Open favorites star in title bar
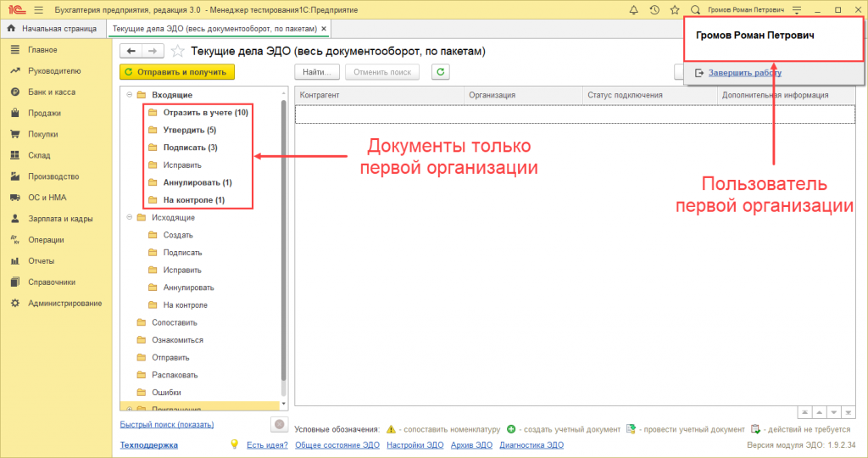This screenshot has width=868, height=458. point(674,10)
